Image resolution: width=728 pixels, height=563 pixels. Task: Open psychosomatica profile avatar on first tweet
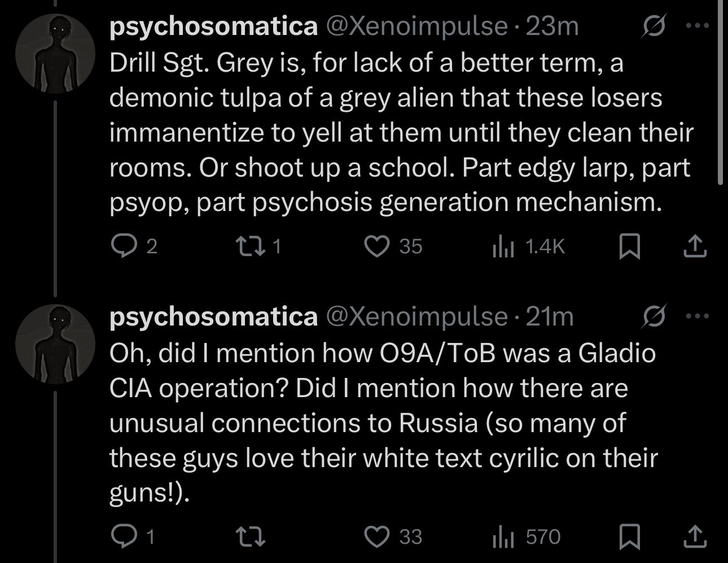pyautogui.click(x=55, y=54)
